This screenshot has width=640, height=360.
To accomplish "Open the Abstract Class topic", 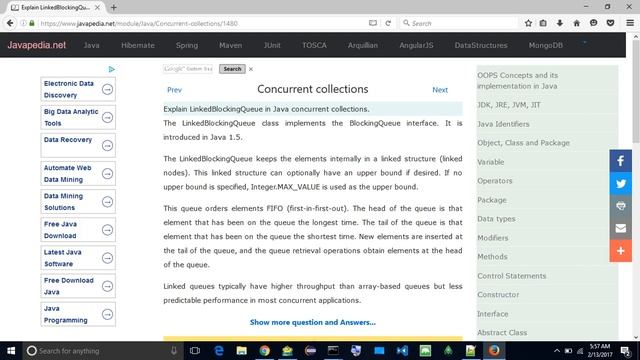I will click(x=502, y=333).
